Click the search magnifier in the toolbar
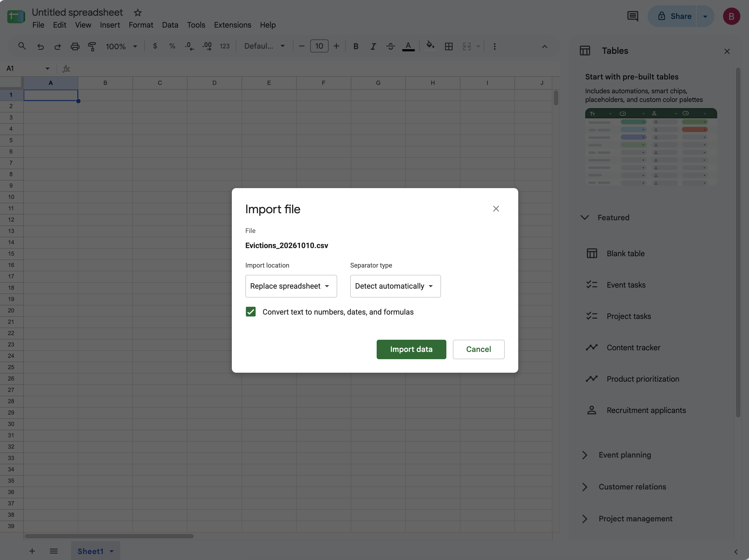This screenshot has width=749, height=560. (22, 46)
